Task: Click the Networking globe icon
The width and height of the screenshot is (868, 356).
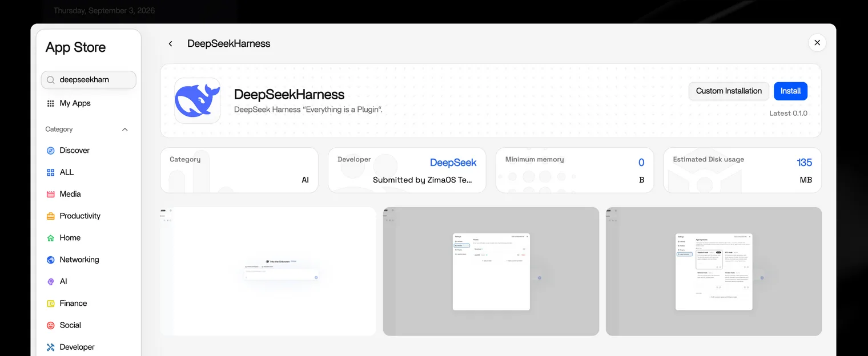Action: click(x=51, y=260)
